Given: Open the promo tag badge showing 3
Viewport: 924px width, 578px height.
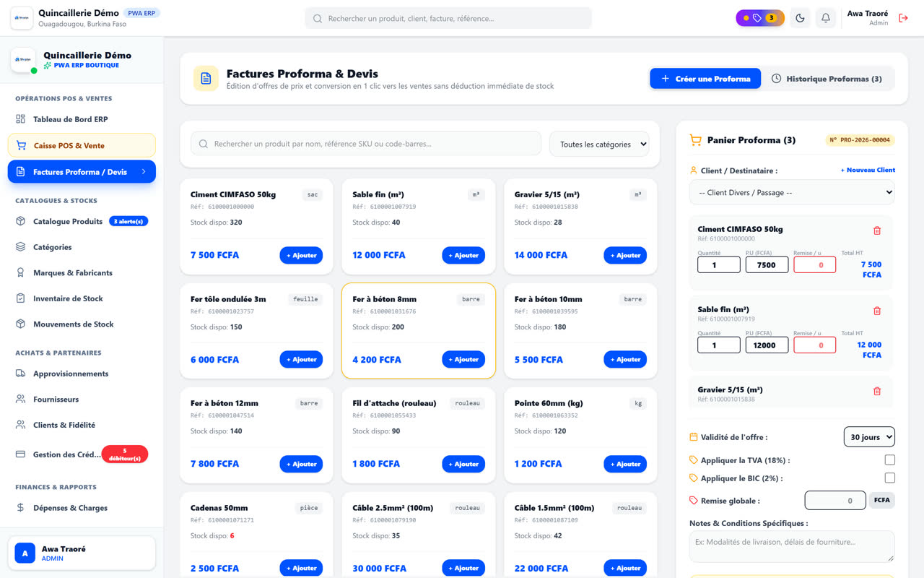Looking at the screenshot, I should coord(760,18).
